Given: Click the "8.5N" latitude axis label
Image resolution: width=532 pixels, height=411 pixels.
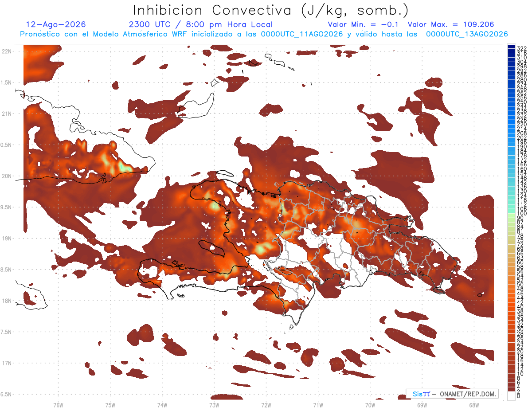Looking at the screenshot, I should point(6,270).
